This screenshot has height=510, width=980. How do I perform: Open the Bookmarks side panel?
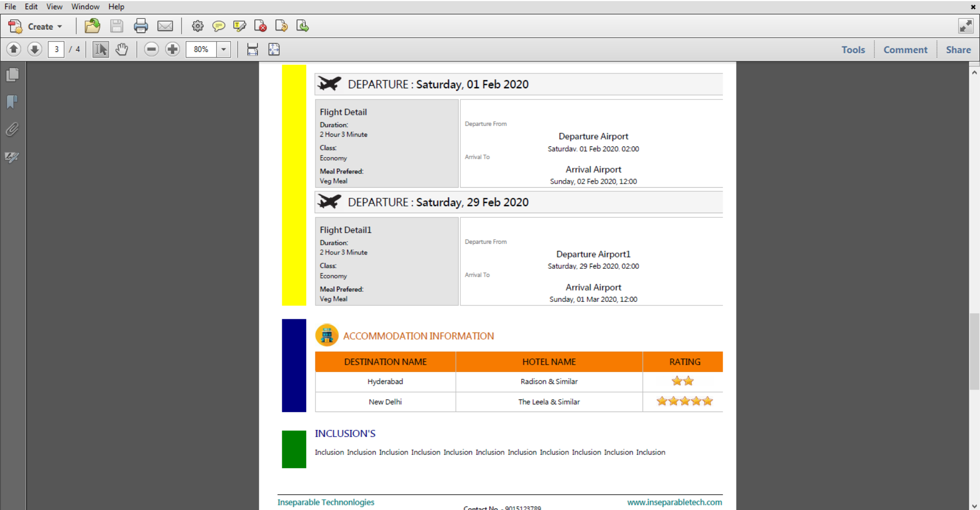(12, 102)
